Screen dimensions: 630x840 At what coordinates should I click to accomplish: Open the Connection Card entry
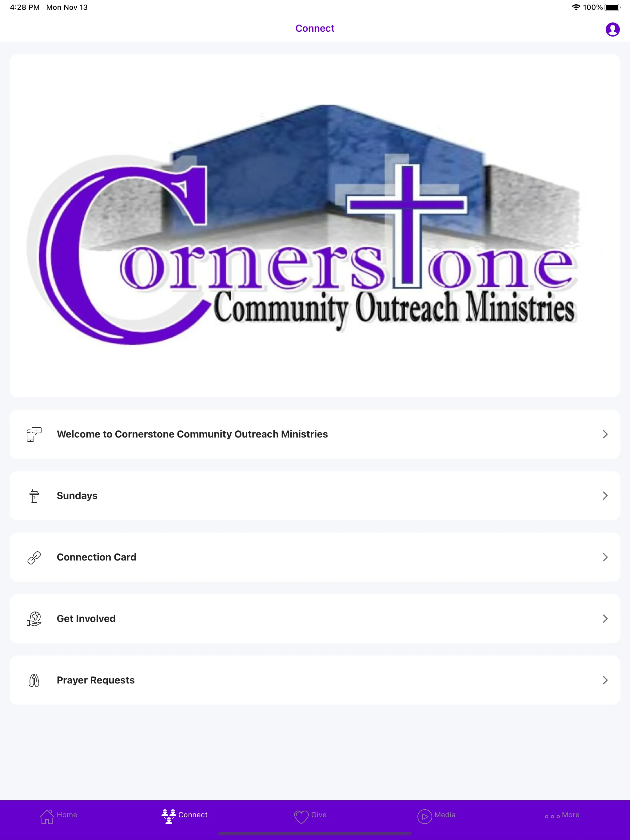[x=315, y=556]
